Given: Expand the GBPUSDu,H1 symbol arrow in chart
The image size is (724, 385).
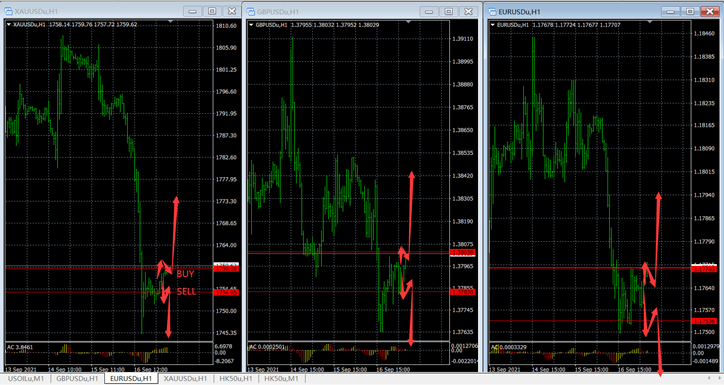Looking at the screenshot, I should (x=251, y=25).
